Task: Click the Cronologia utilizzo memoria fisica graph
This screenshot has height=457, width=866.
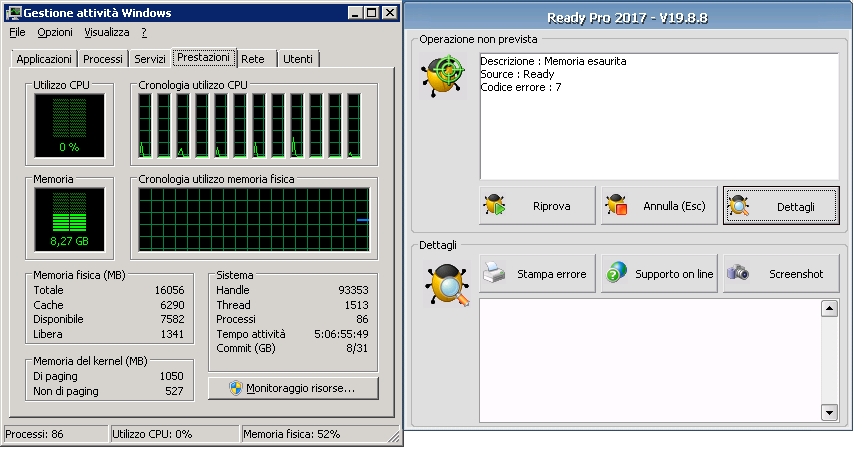Action: pyautogui.click(x=254, y=219)
